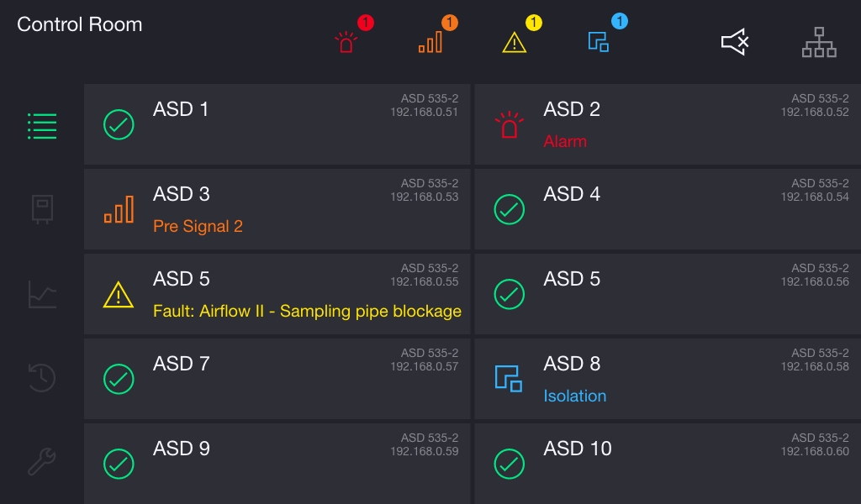Image resolution: width=861 pixels, height=504 pixels.
Task: Open the ASD 2 Alarm tile
Action: [x=669, y=124]
